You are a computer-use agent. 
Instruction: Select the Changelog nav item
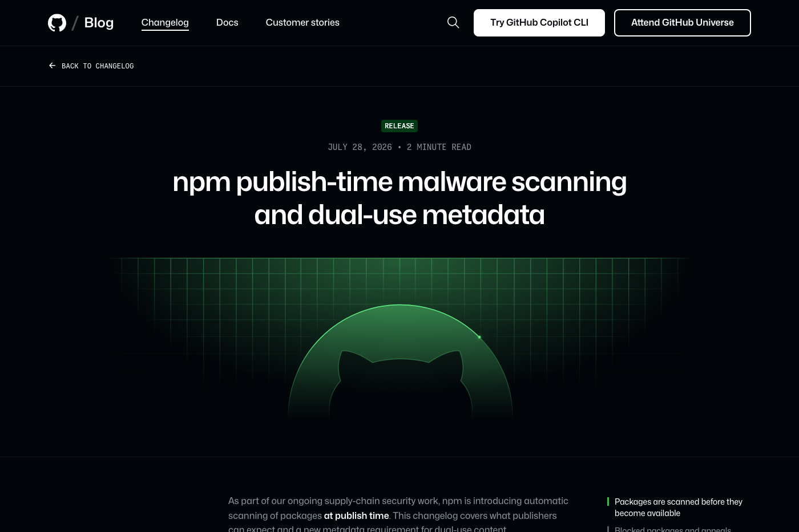pos(165,22)
